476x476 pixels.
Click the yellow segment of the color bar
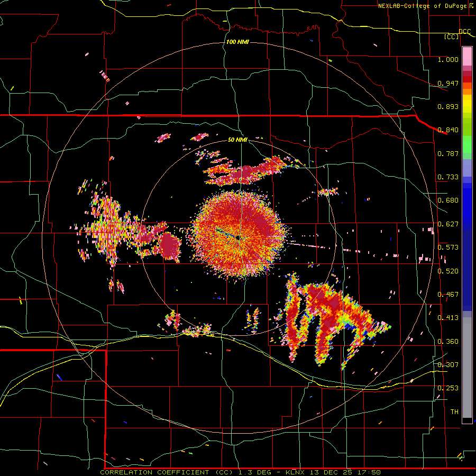pos(467,104)
